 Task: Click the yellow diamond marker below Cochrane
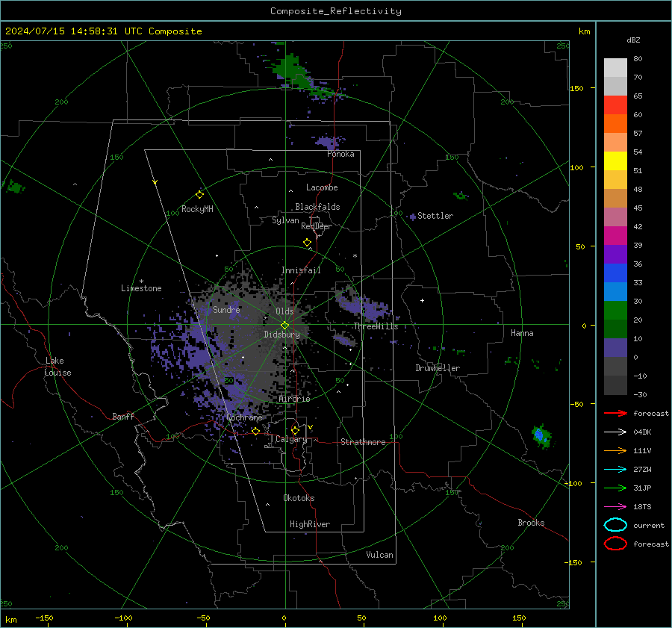(x=256, y=431)
